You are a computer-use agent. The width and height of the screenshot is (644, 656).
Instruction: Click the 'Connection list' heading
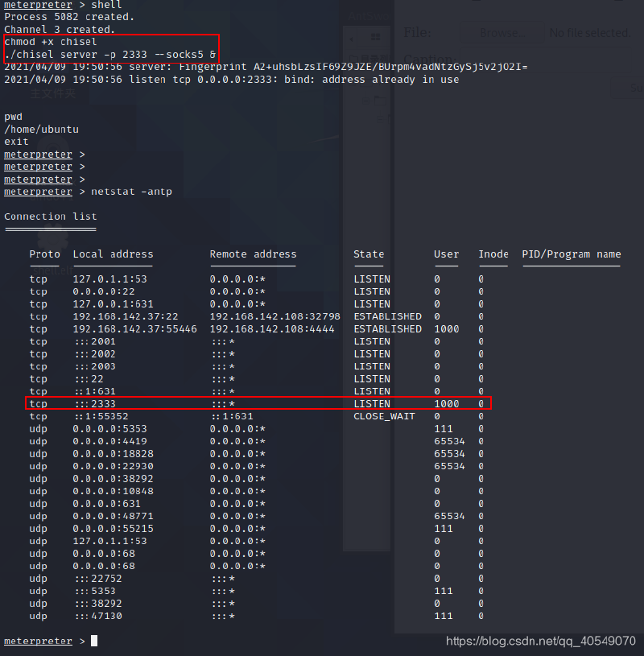coord(50,217)
